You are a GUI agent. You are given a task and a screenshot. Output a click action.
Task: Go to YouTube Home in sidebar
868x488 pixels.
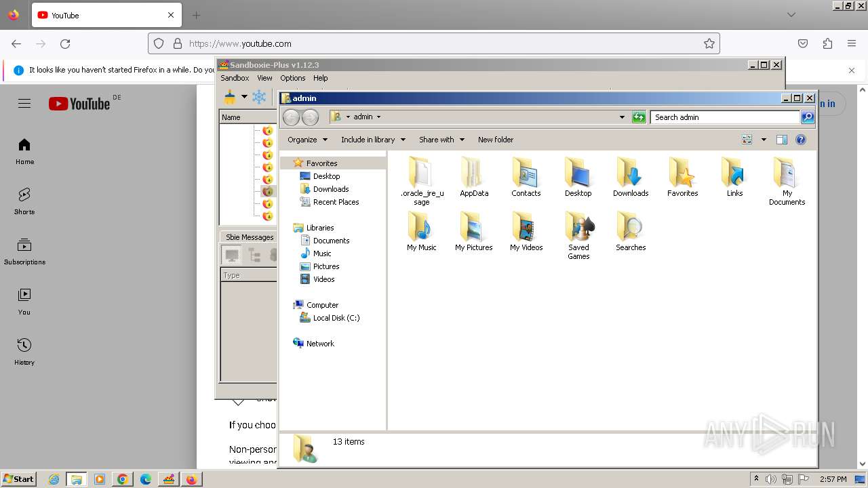pyautogui.click(x=24, y=151)
